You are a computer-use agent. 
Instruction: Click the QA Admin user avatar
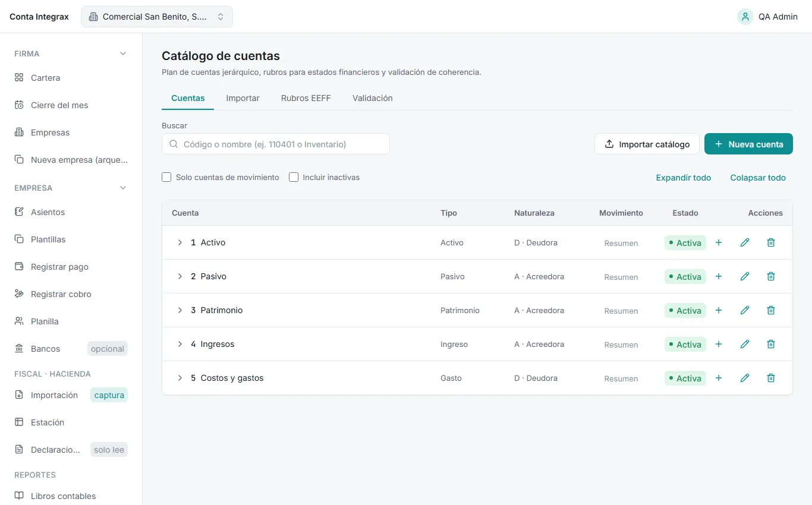tap(745, 17)
